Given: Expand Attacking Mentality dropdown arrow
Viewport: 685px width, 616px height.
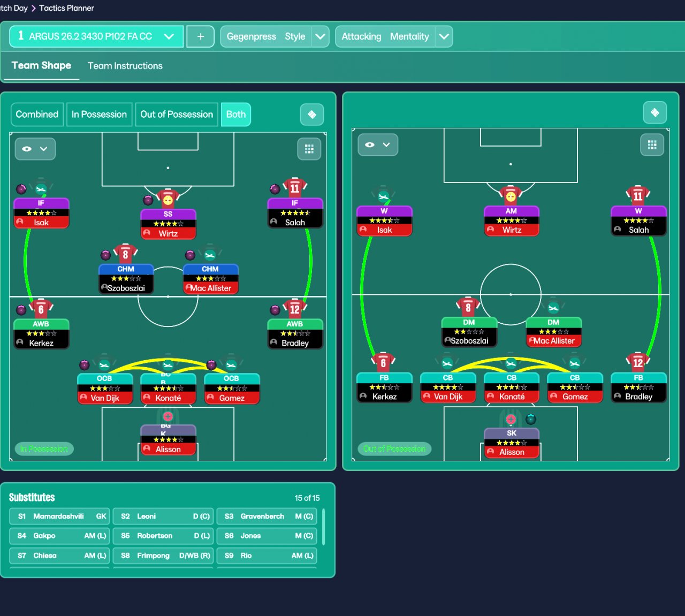Looking at the screenshot, I should (x=444, y=36).
